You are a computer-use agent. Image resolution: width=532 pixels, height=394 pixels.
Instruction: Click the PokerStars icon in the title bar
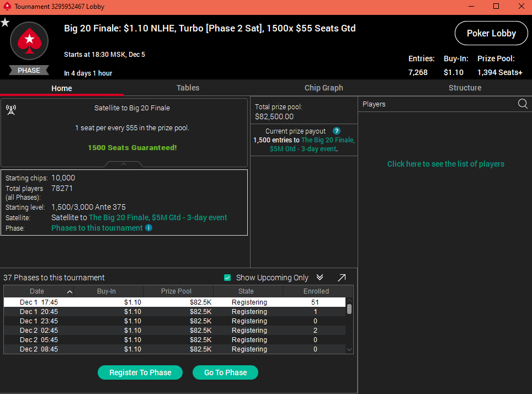click(x=7, y=7)
